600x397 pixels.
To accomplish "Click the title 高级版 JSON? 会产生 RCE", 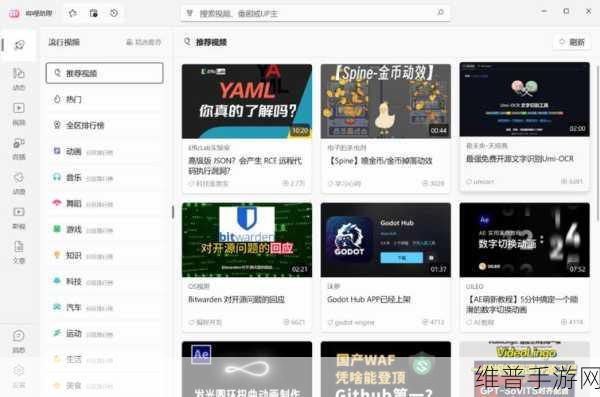I will [x=245, y=166].
